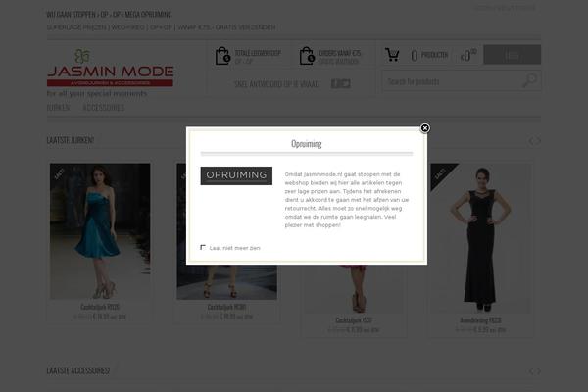Click the 'Laatste Accessoires!' section heading
Image resolution: width=588 pixels, height=392 pixels.
pyautogui.click(x=78, y=371)
